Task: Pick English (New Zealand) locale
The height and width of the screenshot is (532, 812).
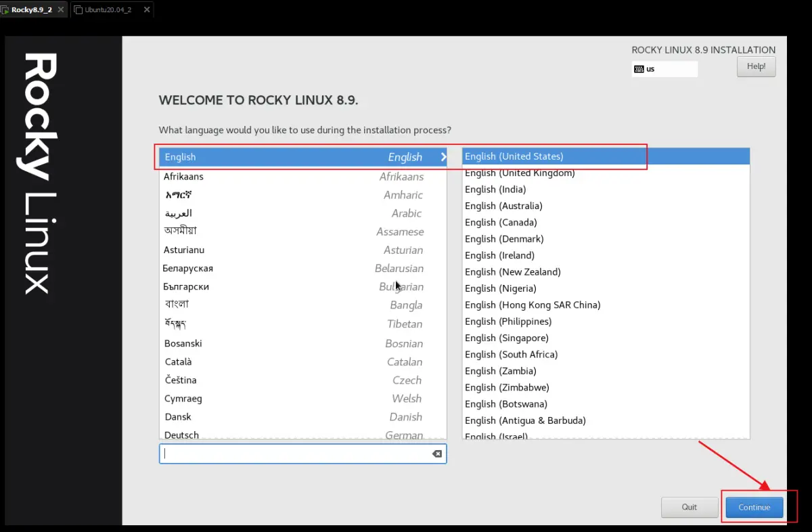Action: click(606, 271)
